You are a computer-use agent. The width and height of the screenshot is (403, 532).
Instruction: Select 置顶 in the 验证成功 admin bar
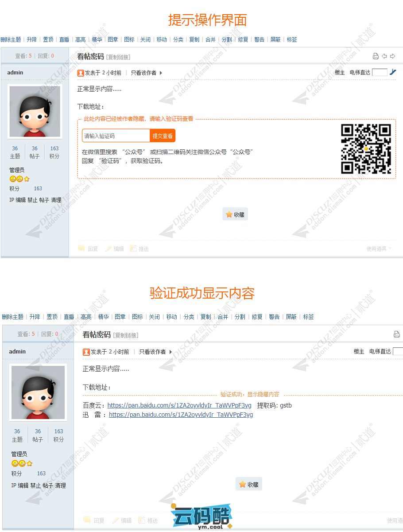click(52, 317)
